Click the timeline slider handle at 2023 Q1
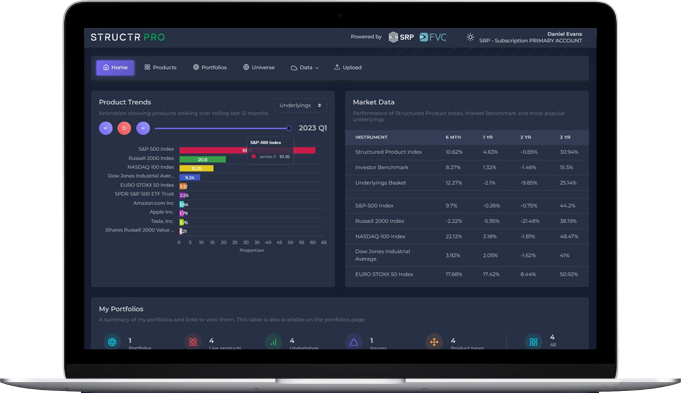Image resolution: width=681 pixels, height=393 pixels. (289, 128)
